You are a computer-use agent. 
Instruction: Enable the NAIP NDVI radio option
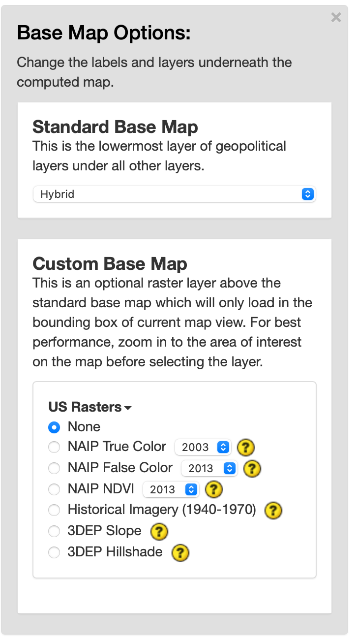54,489
